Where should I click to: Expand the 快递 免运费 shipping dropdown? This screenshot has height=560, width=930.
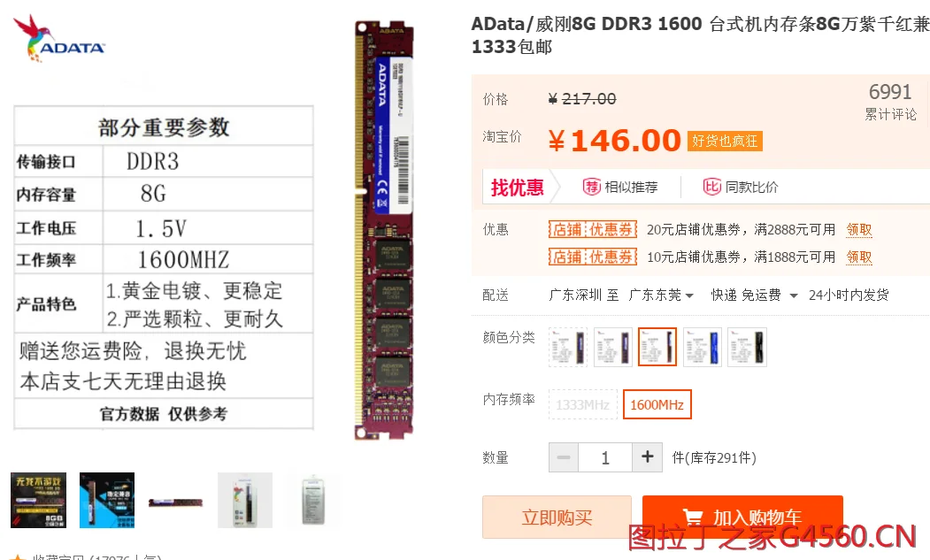click(754, 295)
